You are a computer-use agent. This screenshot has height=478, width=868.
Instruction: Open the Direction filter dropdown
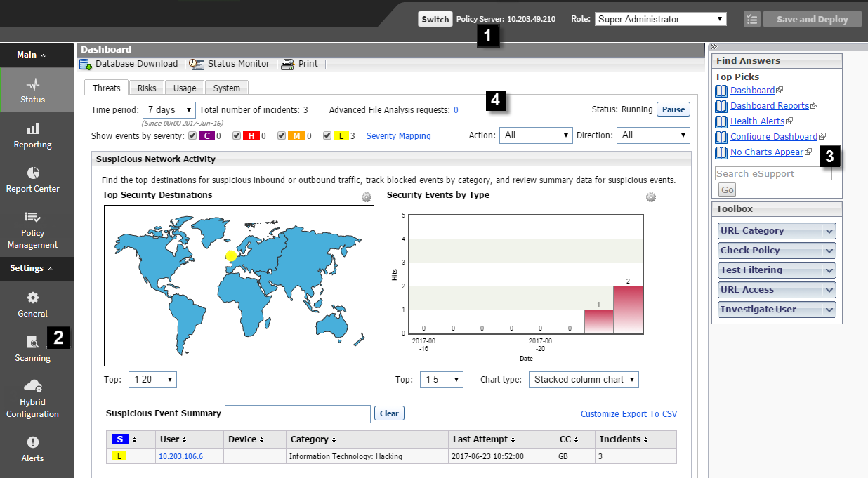pyautogui.click(x=653, y=135)
